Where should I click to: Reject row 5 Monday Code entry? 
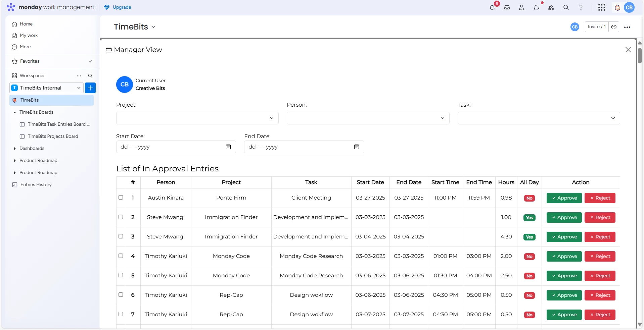(x=600, y=276)
